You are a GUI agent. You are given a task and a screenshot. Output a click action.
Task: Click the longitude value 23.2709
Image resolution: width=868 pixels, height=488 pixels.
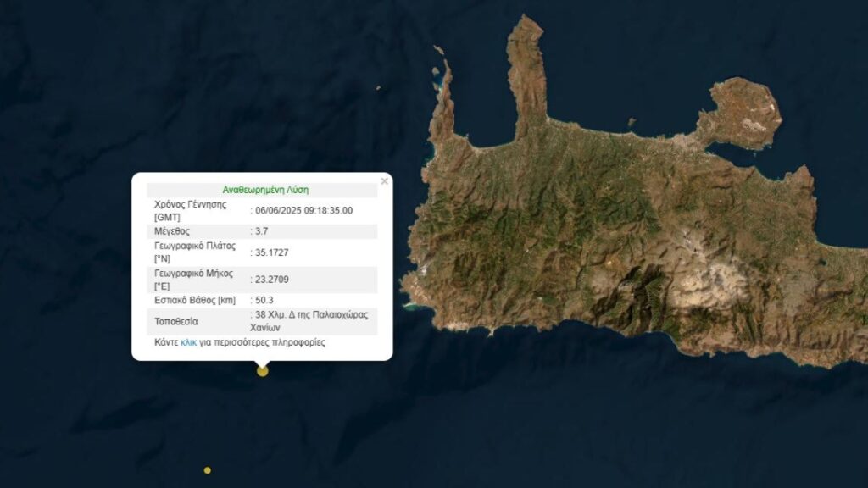[272, 280]
